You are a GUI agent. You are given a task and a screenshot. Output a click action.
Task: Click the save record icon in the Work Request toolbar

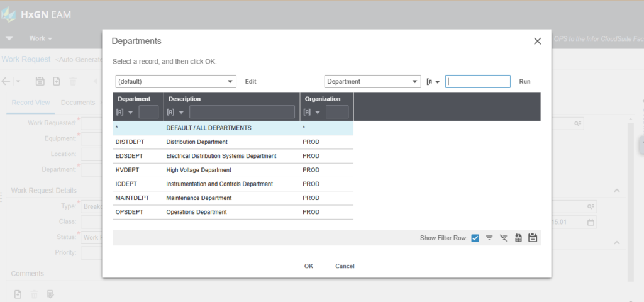[x=40, y=81]
